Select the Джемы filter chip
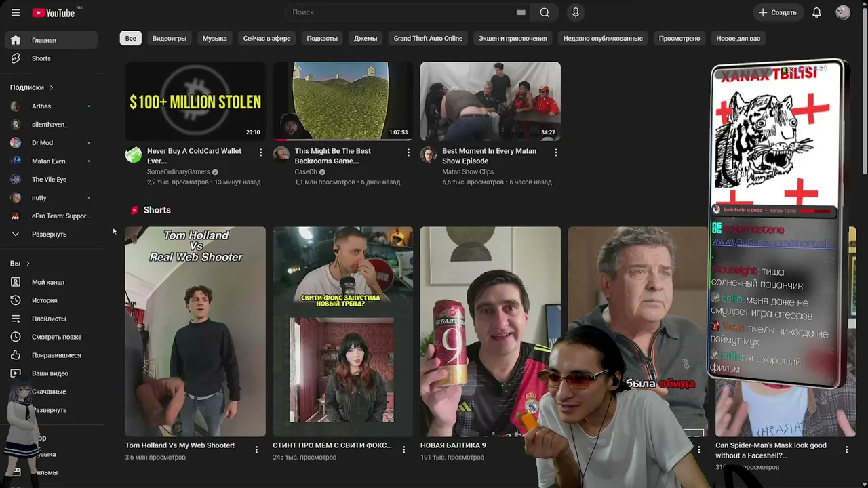This screenshot has width=868, height=488. (366, 39)
